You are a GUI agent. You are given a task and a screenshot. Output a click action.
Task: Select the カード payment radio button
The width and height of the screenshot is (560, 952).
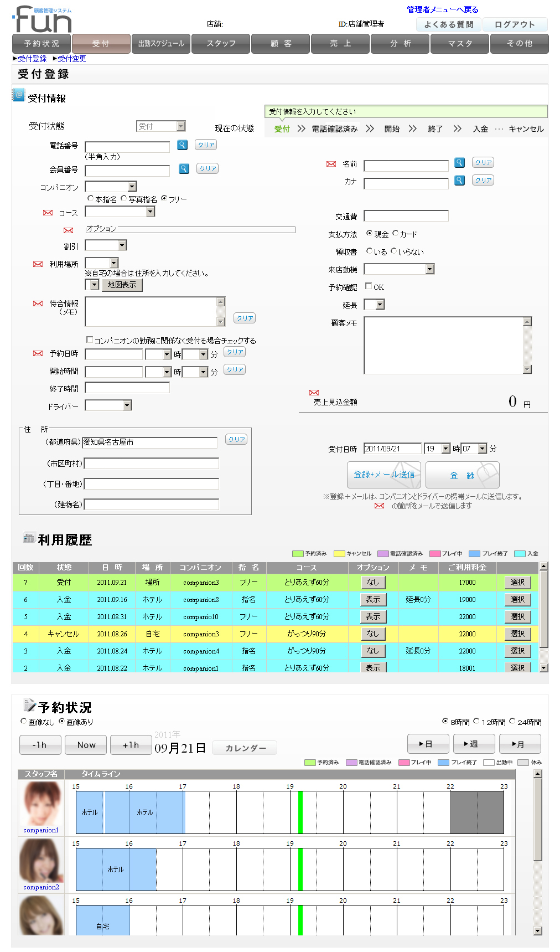pos(395,234)
